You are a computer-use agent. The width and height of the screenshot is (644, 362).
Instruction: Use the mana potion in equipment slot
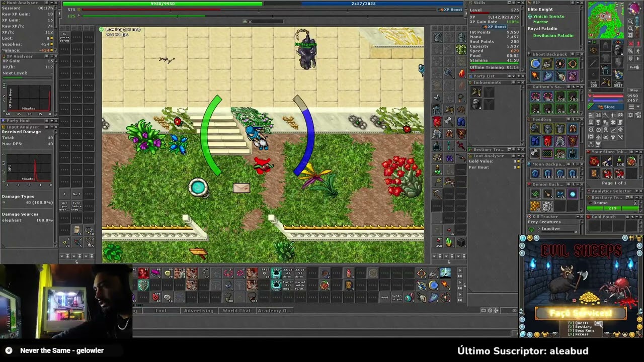618,74
